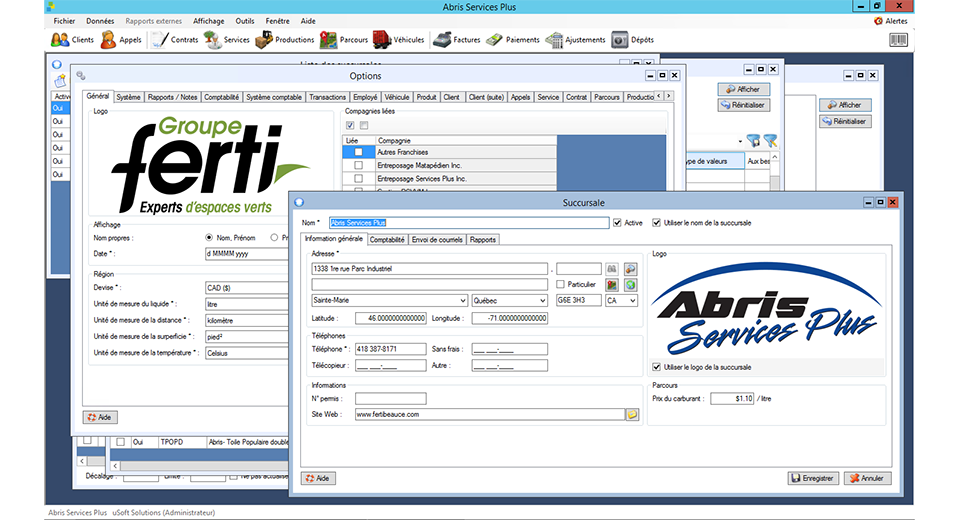Toggle 'Utiliser le nom de la succursale'
The width and height of the screenshot is (960, 520).
pyautogui.click(x=656, y=223)
